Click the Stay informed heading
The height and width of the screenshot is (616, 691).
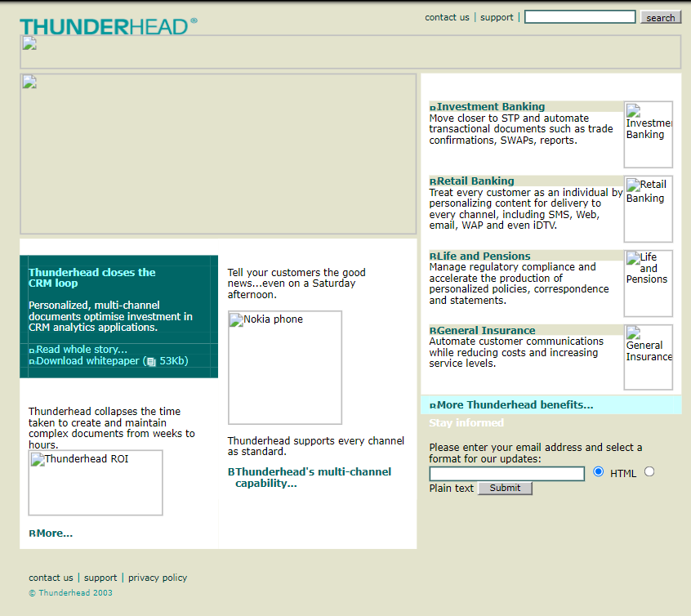click(x=466, y=422)
